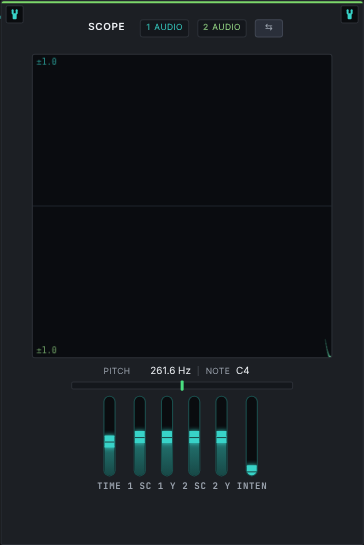Click the INTEN slider handle

point(252,469)
